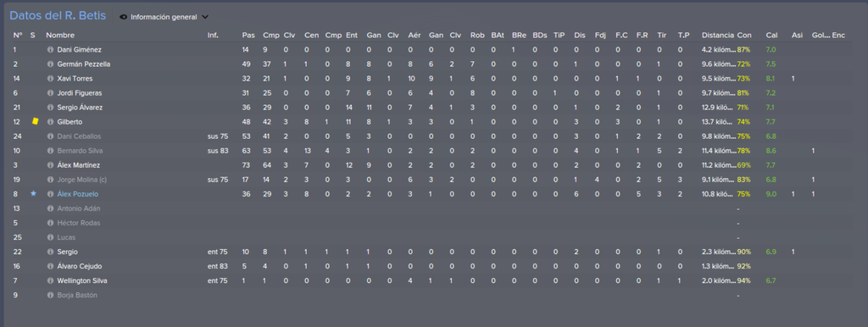
Task: Open Álex Pozuelo player profile
Action: 78,194
